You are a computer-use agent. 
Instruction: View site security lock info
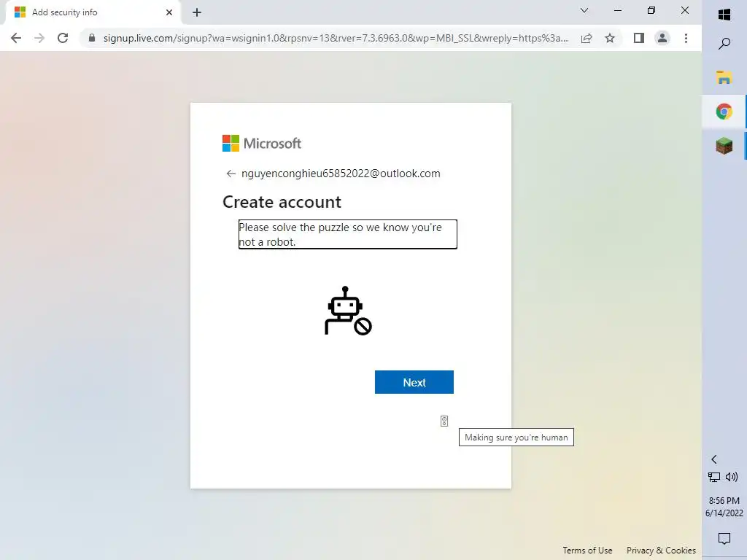coord(92,38)
